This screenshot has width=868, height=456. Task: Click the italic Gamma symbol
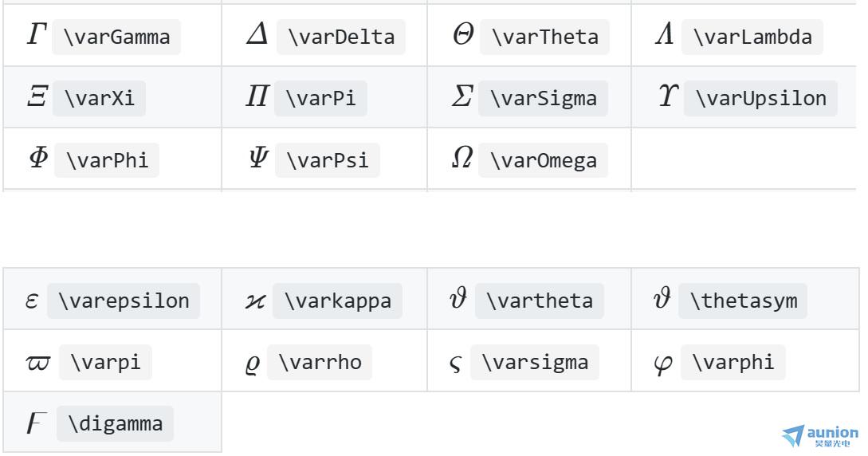click(x=37, y=33)
